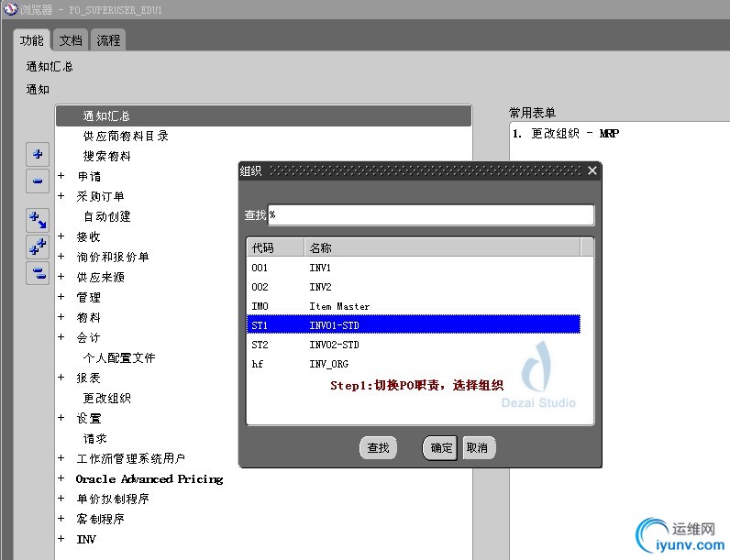Select organization row 001 INV1
The height and width of the screenshot is (560, 730).
[x=414, y=268]
